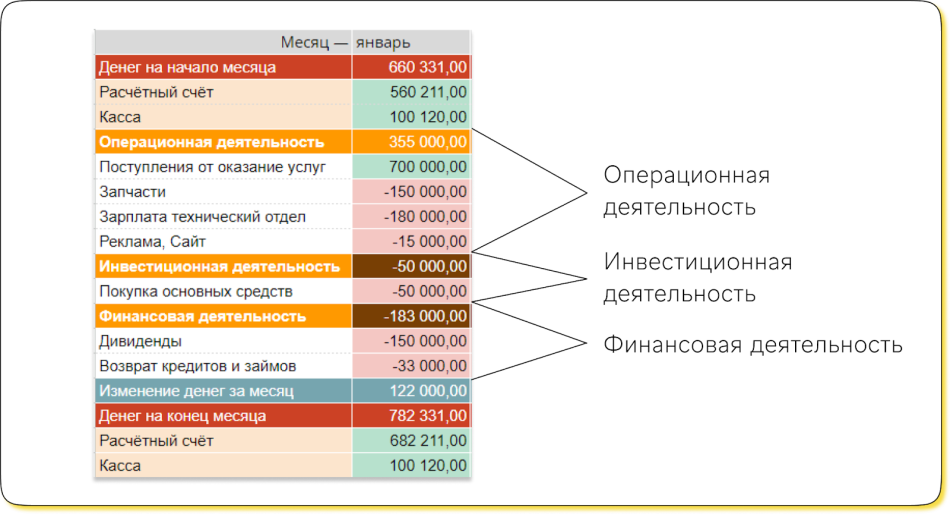Click the 'Месяц —' header cell
Screen dimensions: 950x514
tap(224, 42)
